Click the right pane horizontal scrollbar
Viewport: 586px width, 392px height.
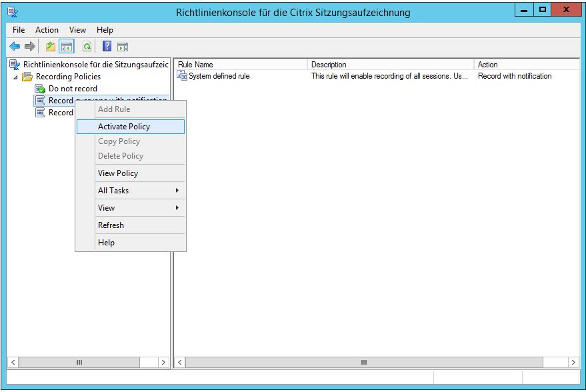363,362
